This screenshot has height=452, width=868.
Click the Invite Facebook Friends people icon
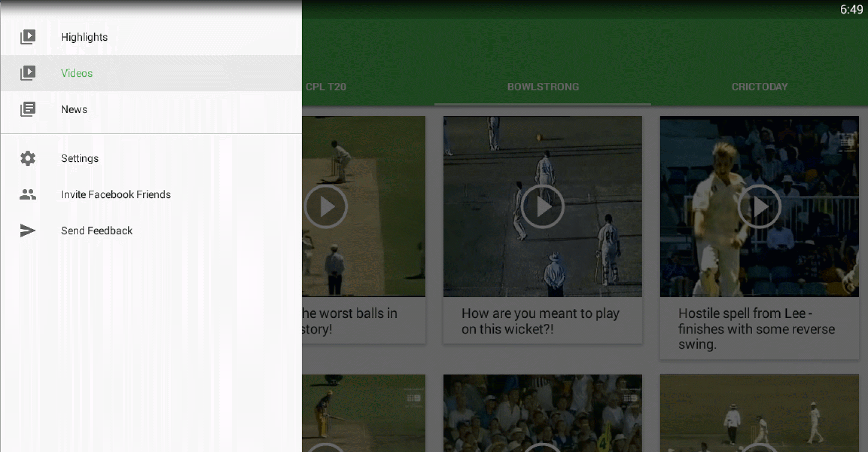pyautogui.click(x=28, y=194)
